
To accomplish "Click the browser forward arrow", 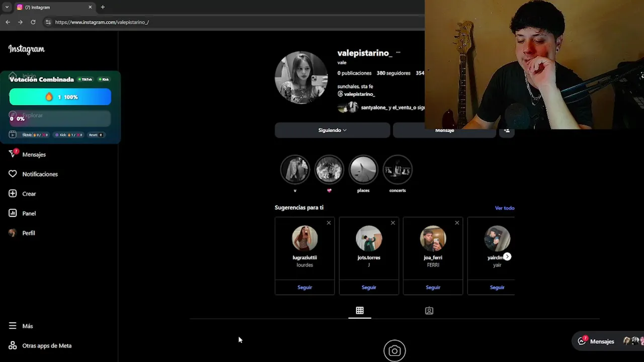I will [20, 22].
